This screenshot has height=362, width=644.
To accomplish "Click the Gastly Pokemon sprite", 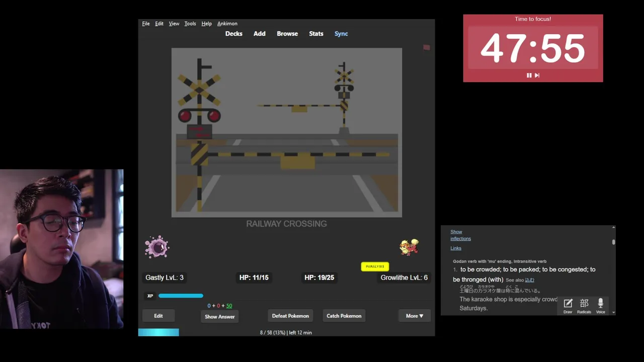I will click(x=157, y=247).
